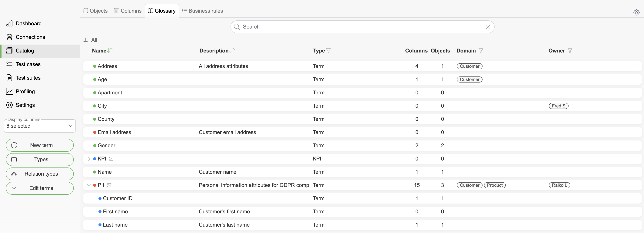Click the Columns count header
Screen dimensions: 644x233
(x=416, y=51)
